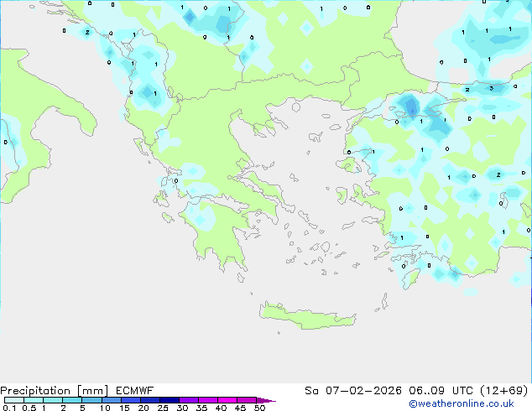Click the above-50 arrow at legend end

pyautogui.click(x=266, y=400)
